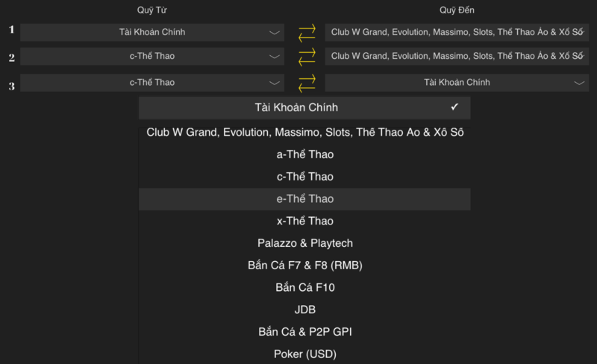The image size is (597, 364).
Task: Expand row 2 c-Thể Thao source dropdown
Action: (x=275, y=57)
